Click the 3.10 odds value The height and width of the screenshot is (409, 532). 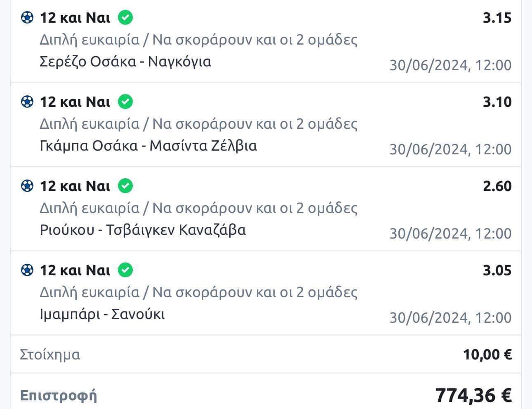click(x=497, y=102)
